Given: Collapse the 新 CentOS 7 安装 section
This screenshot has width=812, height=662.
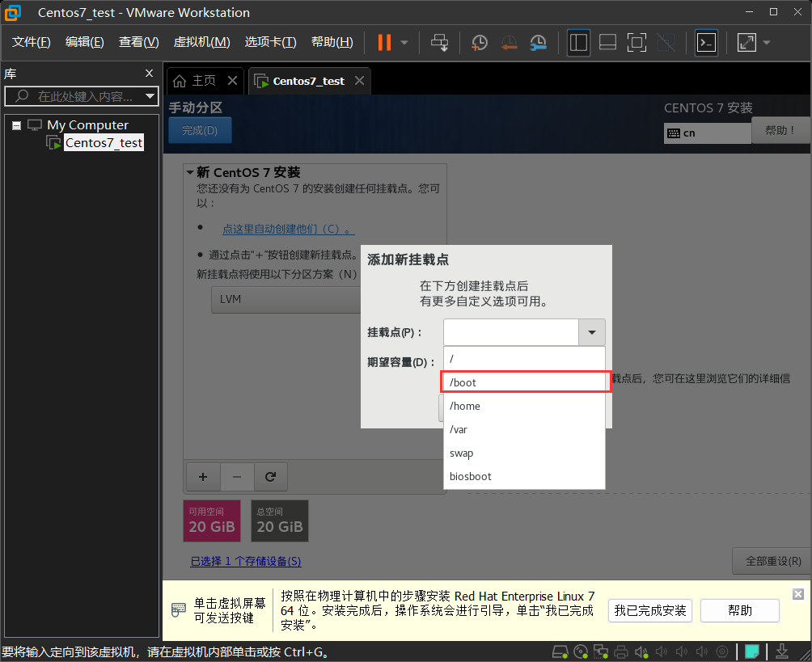Looking at the screenshot, I should (190, 172).
